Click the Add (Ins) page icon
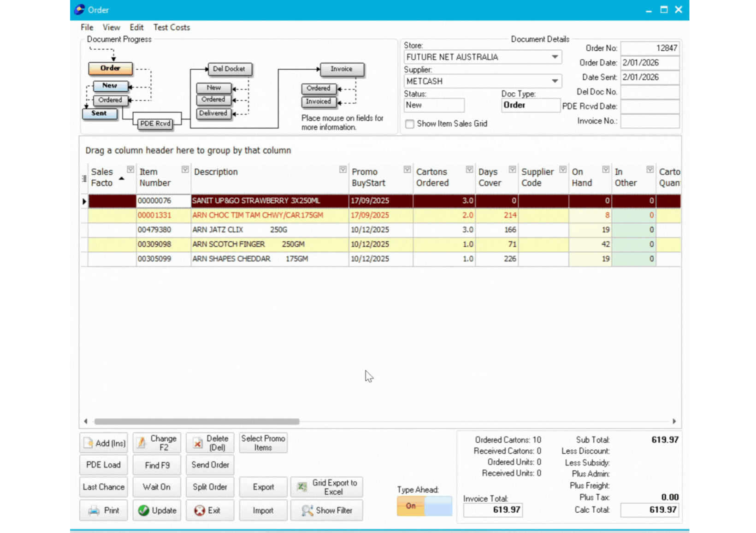 [89, 443]
